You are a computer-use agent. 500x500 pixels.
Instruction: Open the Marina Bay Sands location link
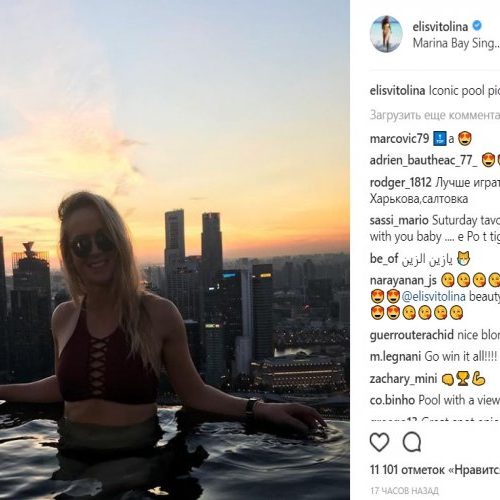click(x=456, y=43)
